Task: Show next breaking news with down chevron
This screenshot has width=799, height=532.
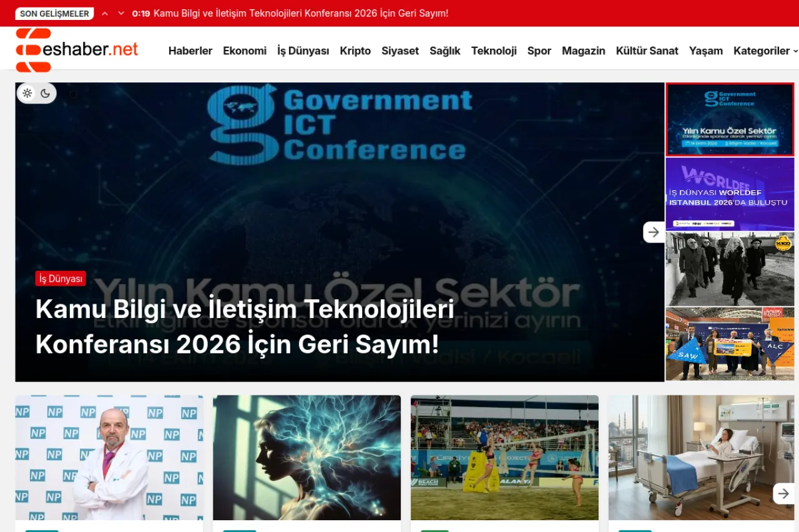Action: [121, 13]
